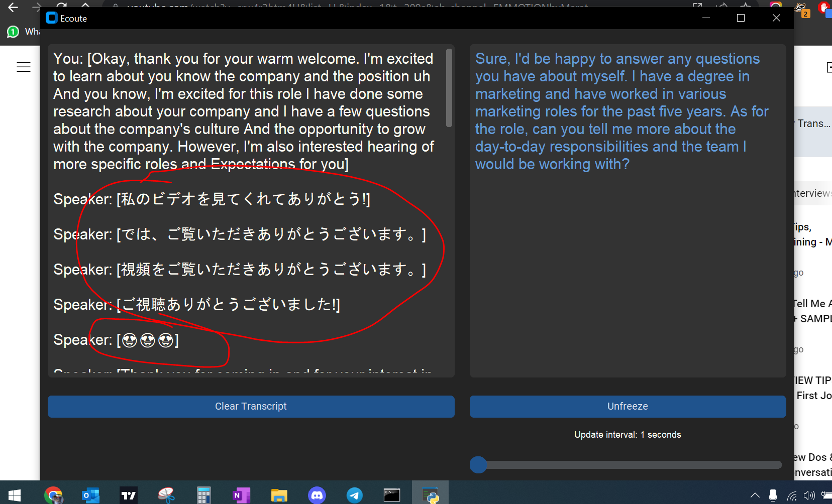Screen dimensions: 832x504
Task: Mute the system volume in the tray
Action: (x=809, y=494)
